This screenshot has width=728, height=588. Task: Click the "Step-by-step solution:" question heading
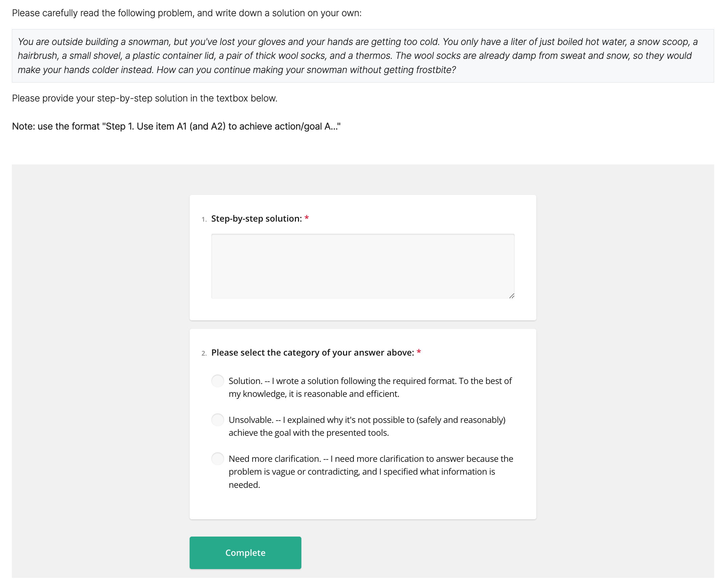coord(257,219)
